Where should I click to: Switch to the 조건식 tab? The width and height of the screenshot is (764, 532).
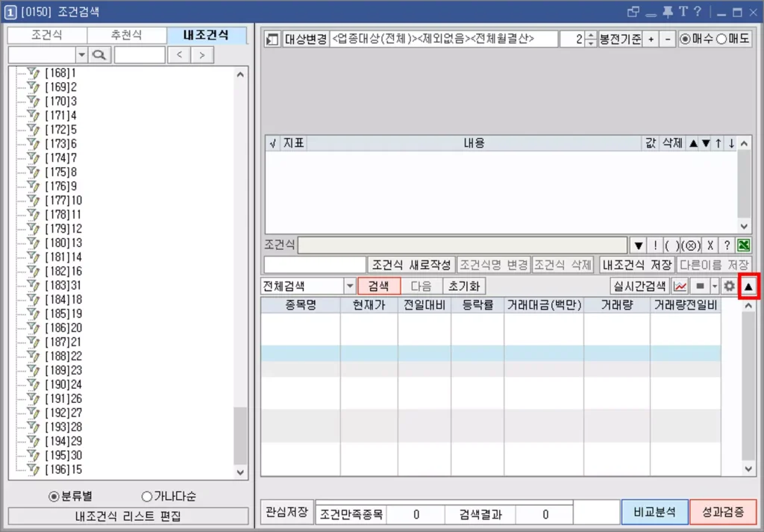click(x=47, y=35)
